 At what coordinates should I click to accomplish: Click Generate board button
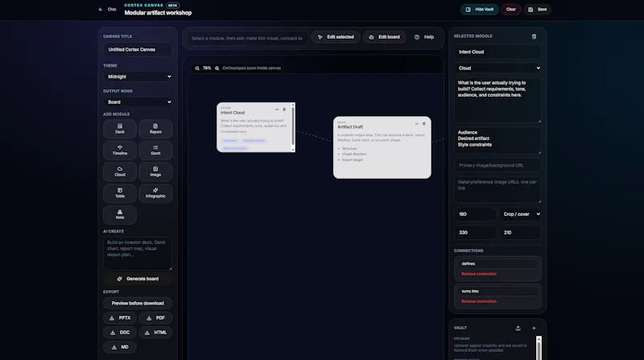click(138, 279)
